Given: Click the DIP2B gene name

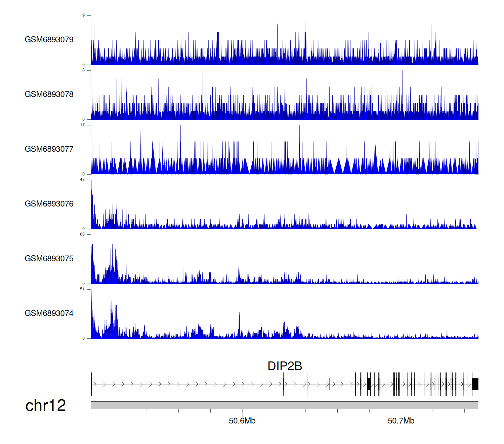Looking at the screenshot, I should (285, 366).
